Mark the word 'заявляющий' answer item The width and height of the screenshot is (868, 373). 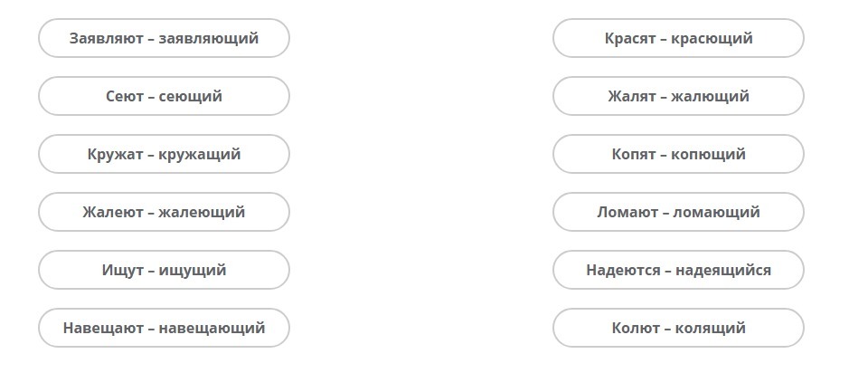pos(164,38)
